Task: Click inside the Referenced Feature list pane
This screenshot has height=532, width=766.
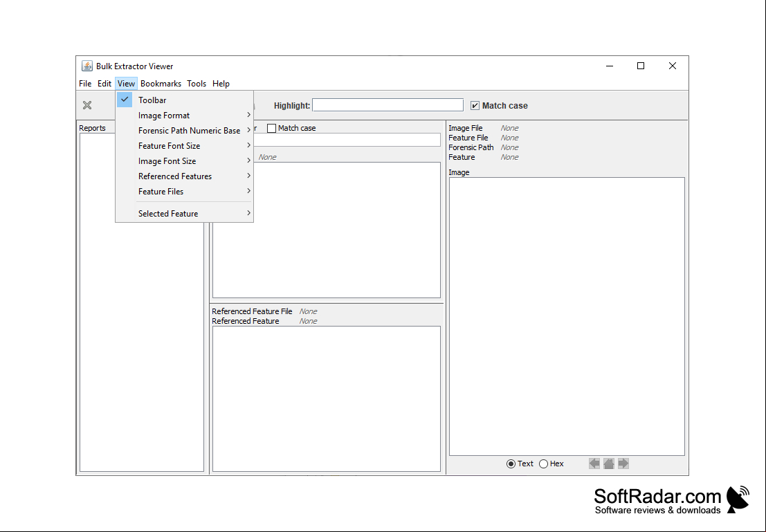Action: coord(327,398)
